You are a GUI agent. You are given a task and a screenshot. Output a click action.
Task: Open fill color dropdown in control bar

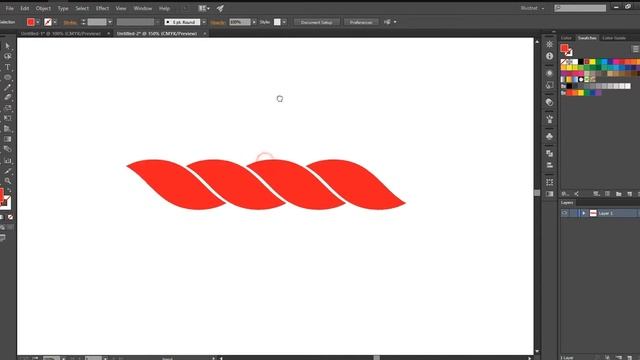(x=38, y=22)
